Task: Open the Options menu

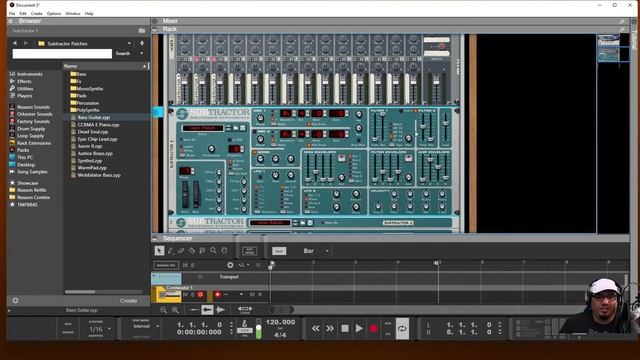Action: [x=53, y=13]
